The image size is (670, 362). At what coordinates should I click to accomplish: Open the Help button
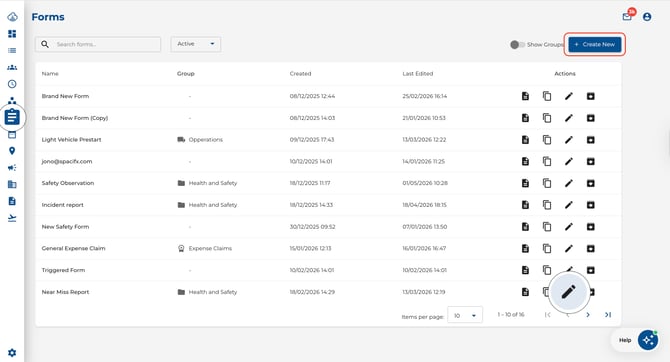625,340
